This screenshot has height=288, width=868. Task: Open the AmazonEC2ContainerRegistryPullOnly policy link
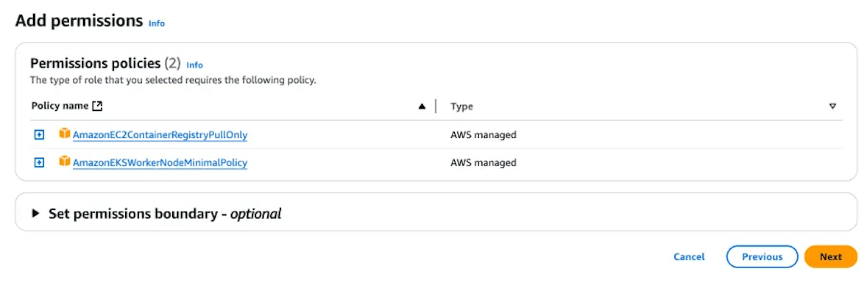point(160,135)
